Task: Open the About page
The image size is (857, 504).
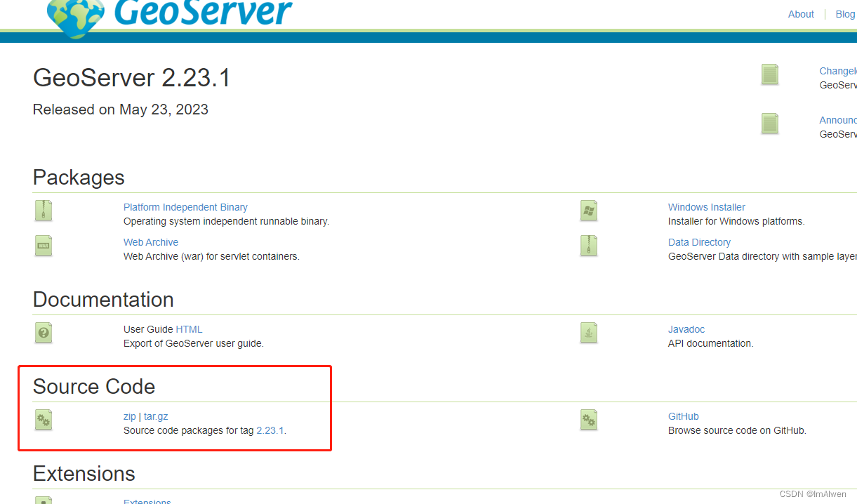Action: (x=800, y=14)
